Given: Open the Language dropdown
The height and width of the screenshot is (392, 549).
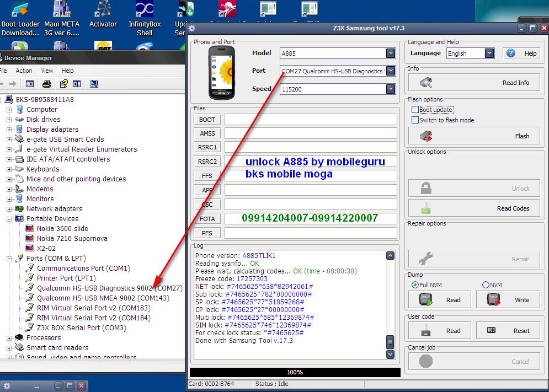Looking at the screenshot, I should (x=489, y=53).
